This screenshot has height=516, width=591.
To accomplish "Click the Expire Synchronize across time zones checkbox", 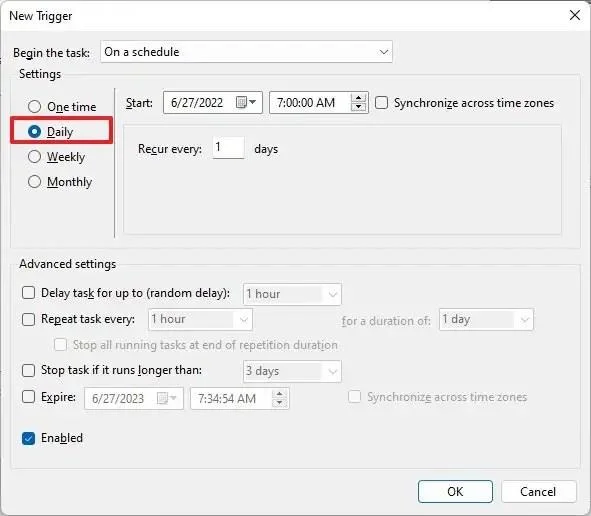I will tap(354, 397).
